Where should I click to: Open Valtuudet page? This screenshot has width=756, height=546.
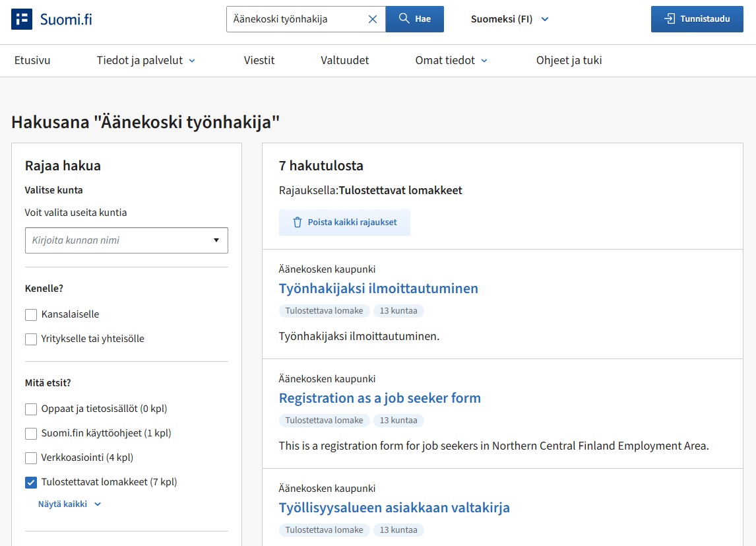345,60
